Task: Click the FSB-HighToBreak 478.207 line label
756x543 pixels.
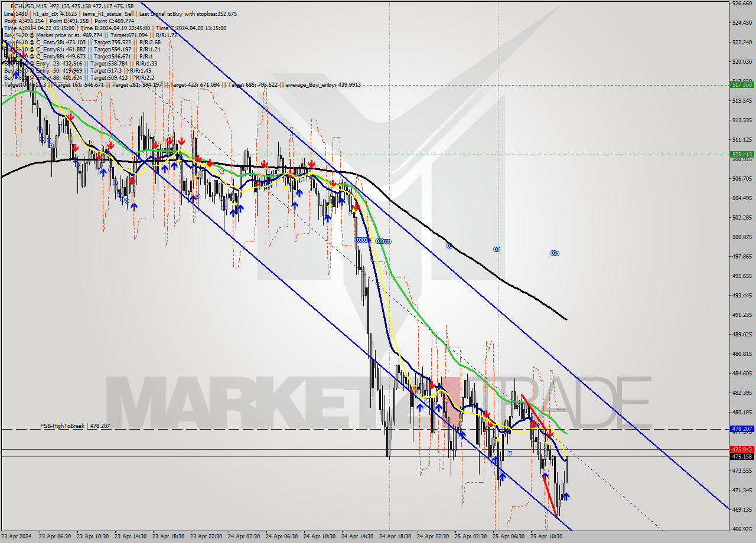Action: 75,426
